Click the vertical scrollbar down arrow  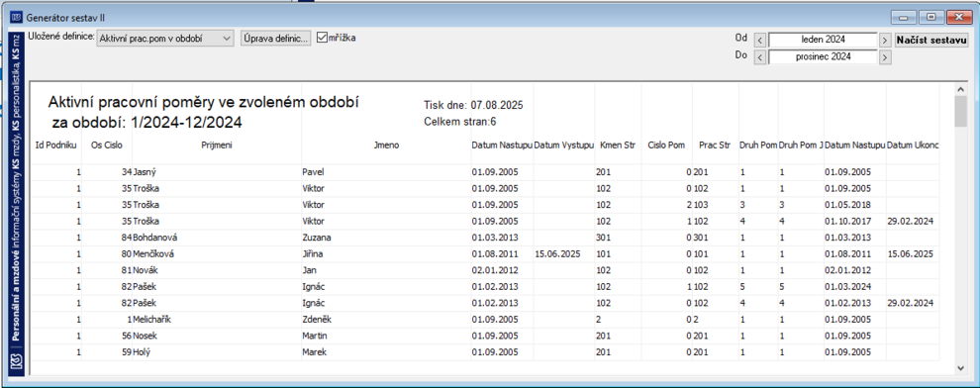click(960, 368)
